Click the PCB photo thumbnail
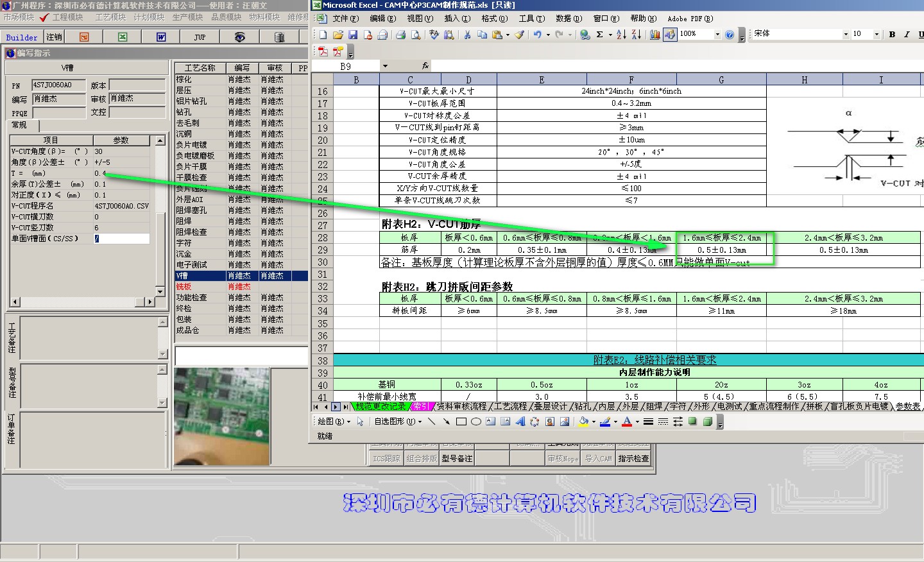The height and width of the screenshot is (562, 924). click(221, 415)
